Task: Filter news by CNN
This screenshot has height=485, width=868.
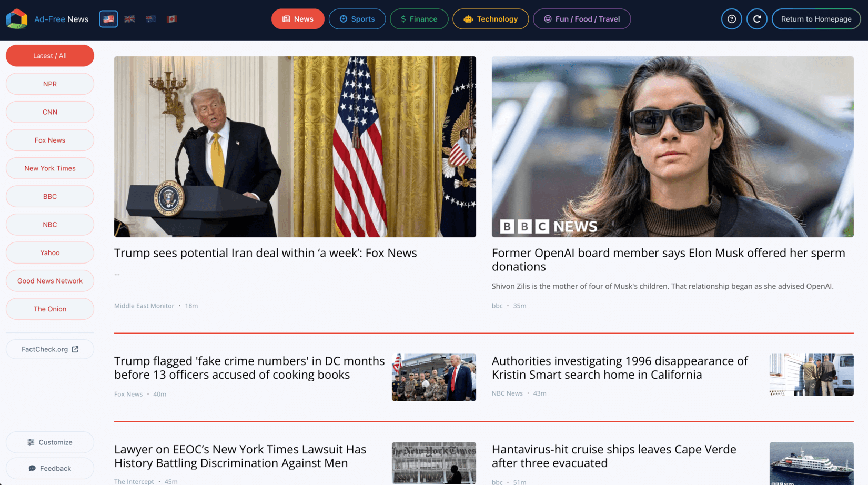Action: [50, 112]
